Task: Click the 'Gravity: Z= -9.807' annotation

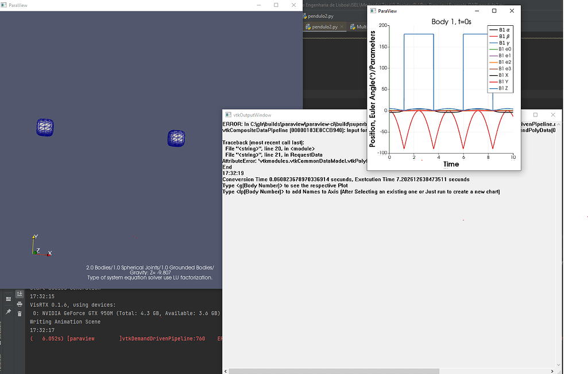Action: click(x=150, y=272)
